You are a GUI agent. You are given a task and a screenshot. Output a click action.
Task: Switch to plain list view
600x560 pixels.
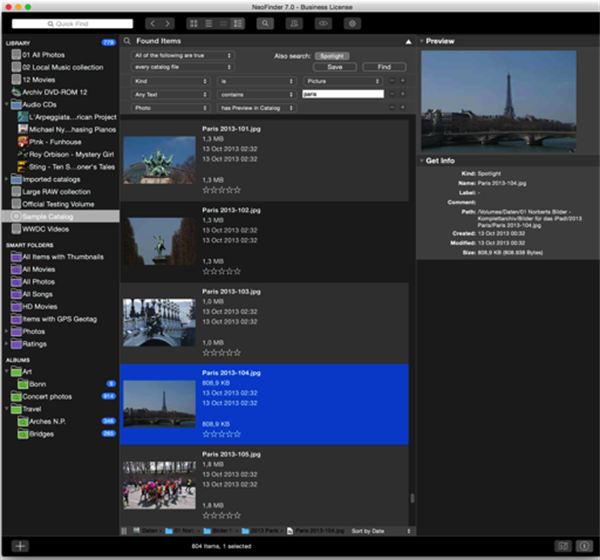209,24
